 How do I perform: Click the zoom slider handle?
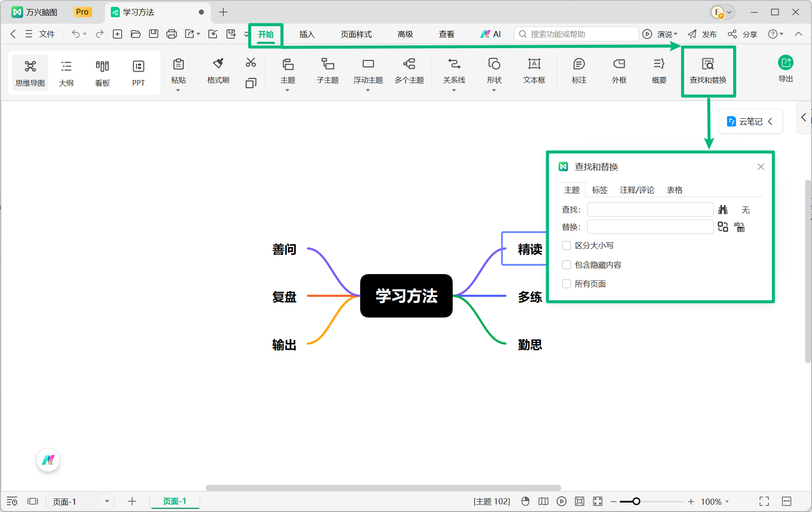(636, 501)
